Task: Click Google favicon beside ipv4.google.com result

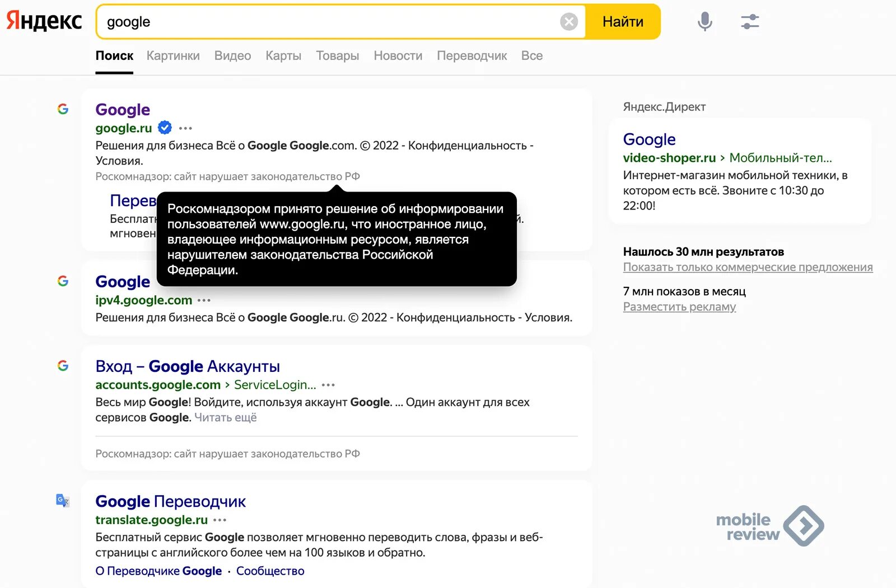Action: pyautogui.click(x=63, y=281)
